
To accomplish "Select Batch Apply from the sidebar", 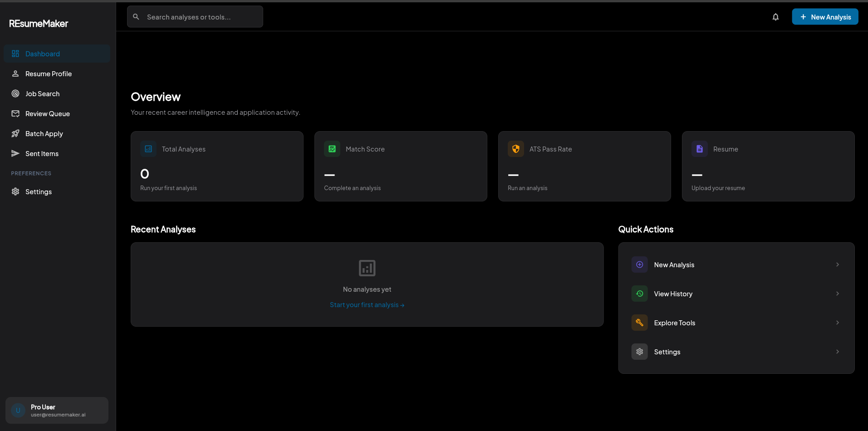I will tap(44, 134).
